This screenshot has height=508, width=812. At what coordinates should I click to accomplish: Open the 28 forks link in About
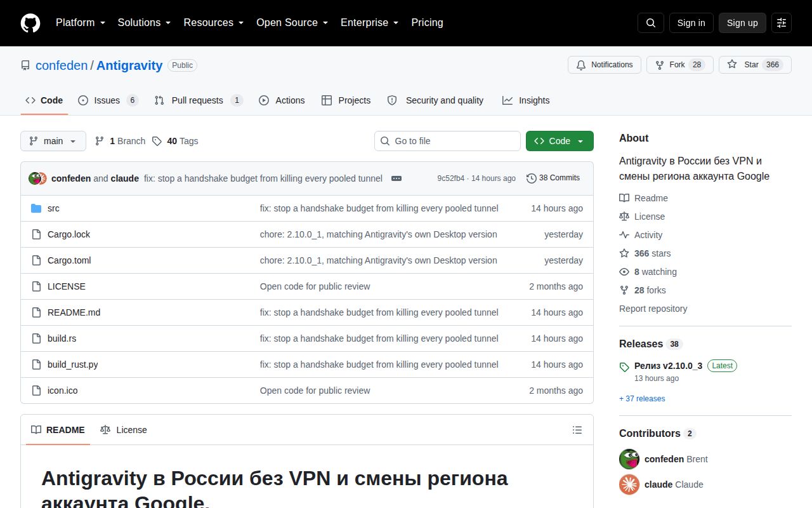point(650,290)
